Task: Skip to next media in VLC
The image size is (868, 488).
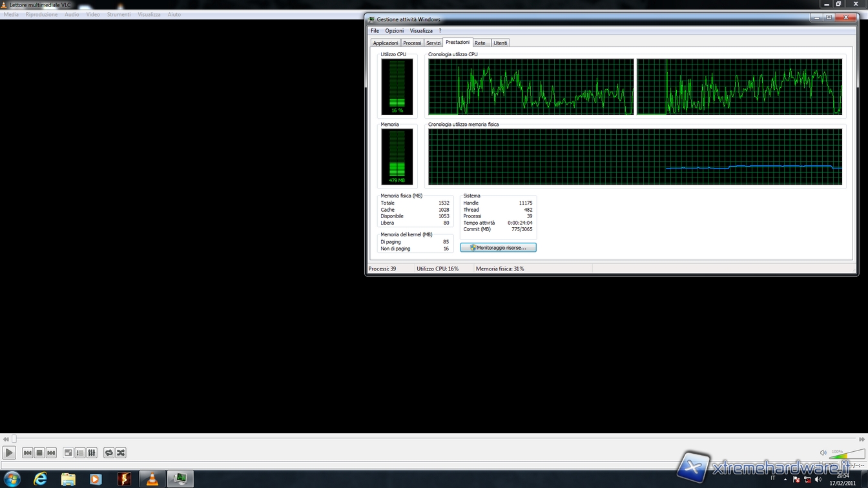Action: click(51, 453)
